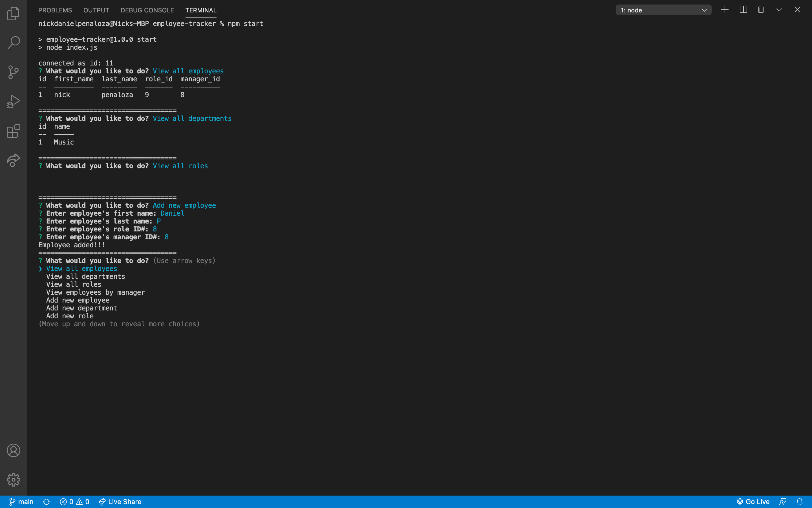Select 'Add new employee' in choices list

click(78, 300)
